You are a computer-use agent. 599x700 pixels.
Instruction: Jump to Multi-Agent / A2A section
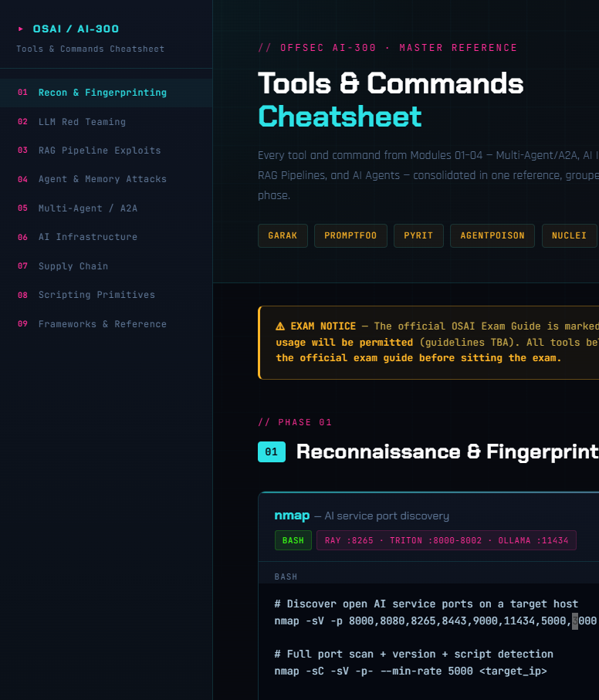click(x=107, y=208)
